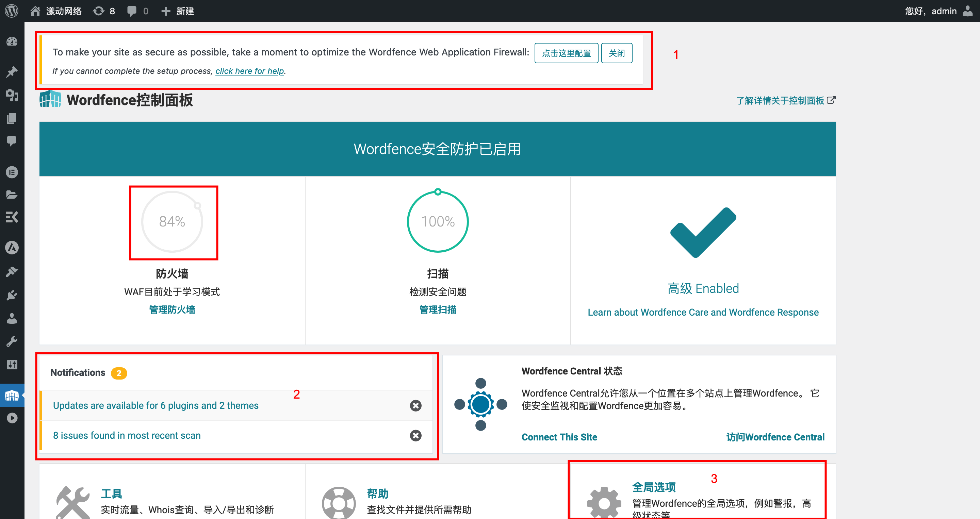Screen dimensions: 980x519
Task: Open Settings sliders icon in sidebar
Action: pos(12,365)
